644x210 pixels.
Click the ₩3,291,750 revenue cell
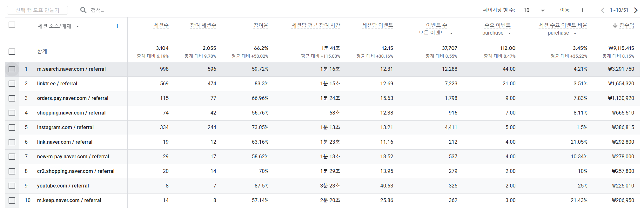[x=621, y=69]
